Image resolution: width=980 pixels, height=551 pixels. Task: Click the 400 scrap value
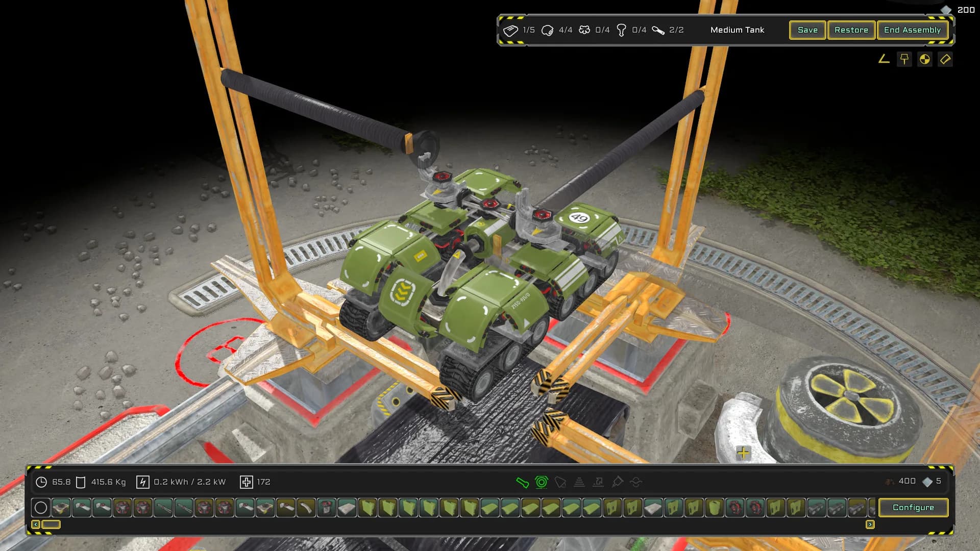[907, 481]
